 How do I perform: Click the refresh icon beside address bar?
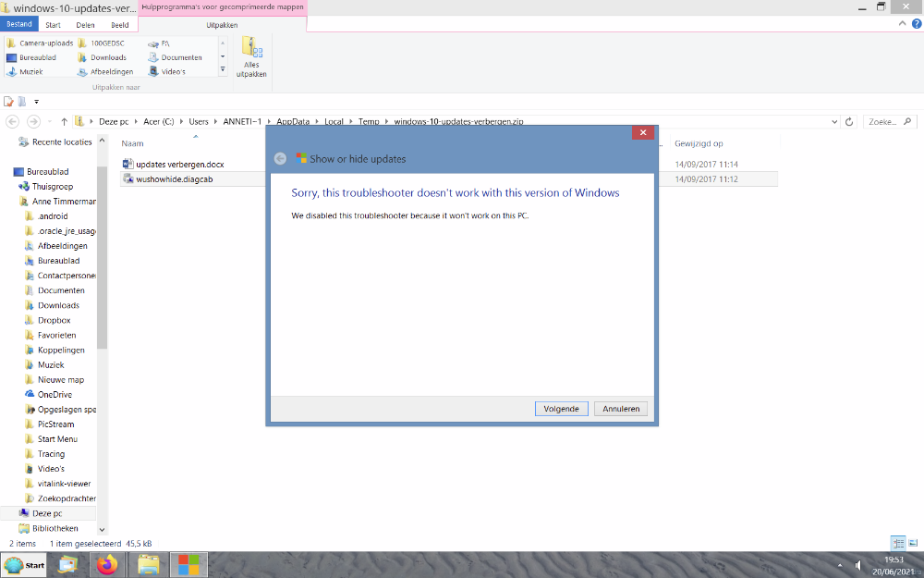pos(848,122)
